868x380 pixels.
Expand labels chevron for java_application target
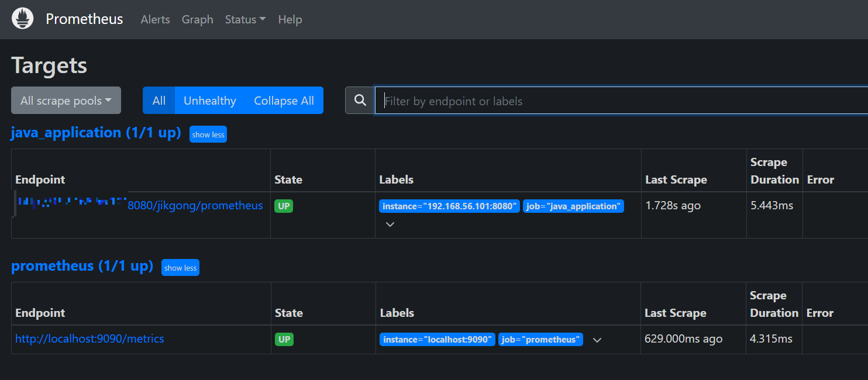tap(390, 224)
